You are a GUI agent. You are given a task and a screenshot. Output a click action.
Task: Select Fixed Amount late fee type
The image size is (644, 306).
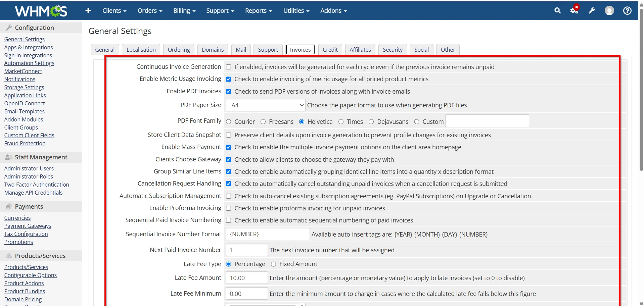click(x=274, y=264)
